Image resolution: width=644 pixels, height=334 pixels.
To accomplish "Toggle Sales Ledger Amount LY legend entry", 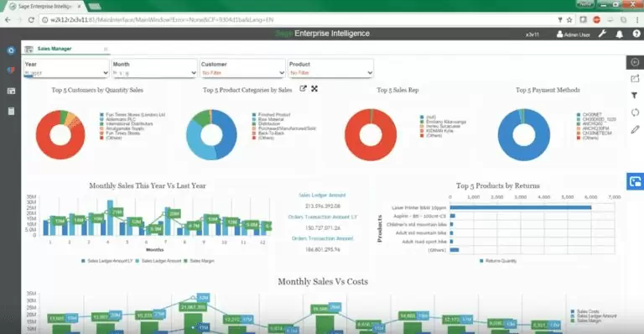I will (x=106, y=261).
